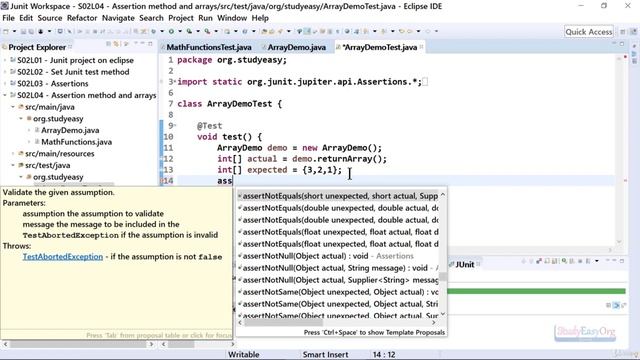640x360 pixels.
Task: Click the proposal list horizontal scrollbar thumb
Action: pyautogui.click(x=283, y=322)
